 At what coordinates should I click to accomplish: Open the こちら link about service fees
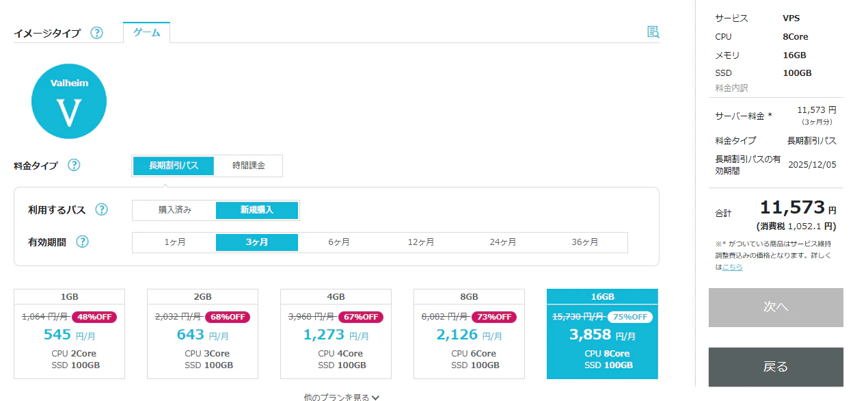[x=733, y=267]
